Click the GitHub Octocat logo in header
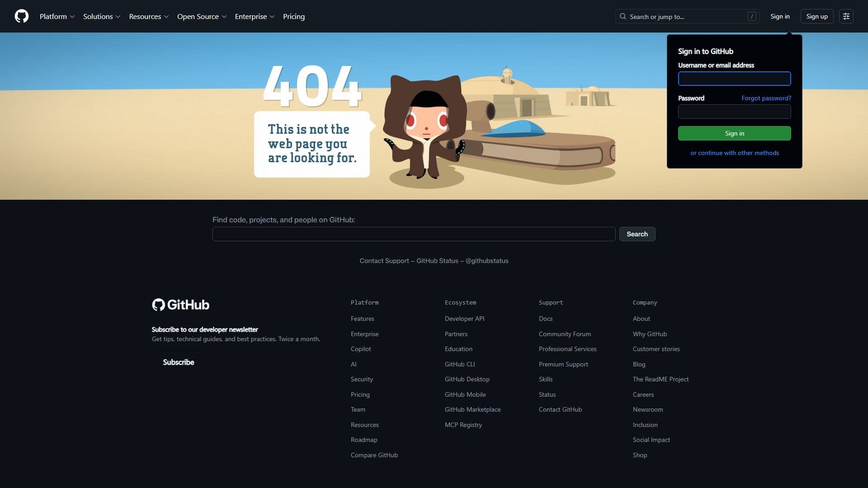 22,16
